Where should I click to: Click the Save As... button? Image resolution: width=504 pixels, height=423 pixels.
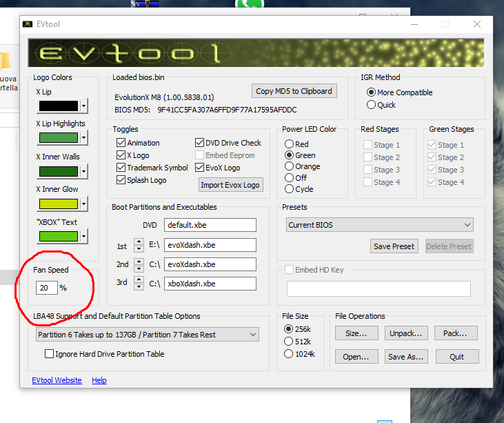[x=406, y=357]
